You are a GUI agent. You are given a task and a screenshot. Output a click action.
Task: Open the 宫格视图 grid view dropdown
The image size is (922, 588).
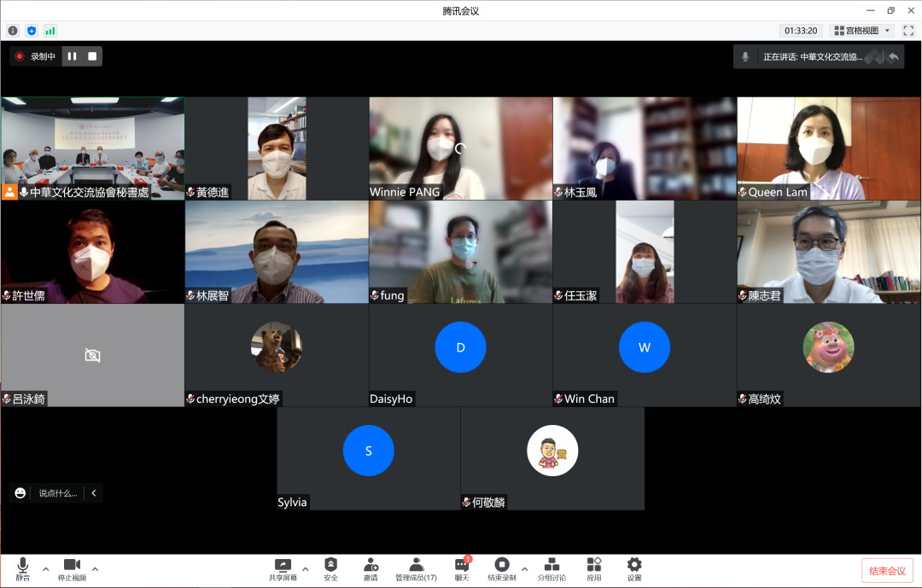point(861,31)
